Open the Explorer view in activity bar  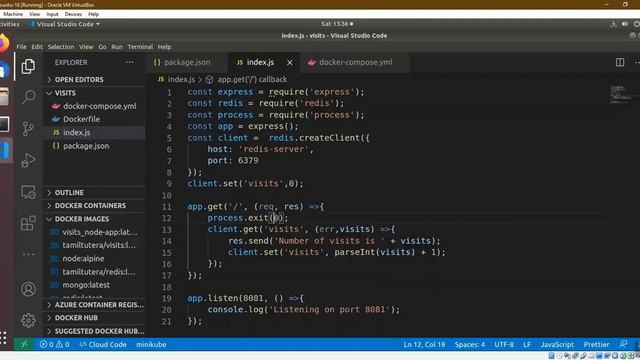tap(28, 66)
